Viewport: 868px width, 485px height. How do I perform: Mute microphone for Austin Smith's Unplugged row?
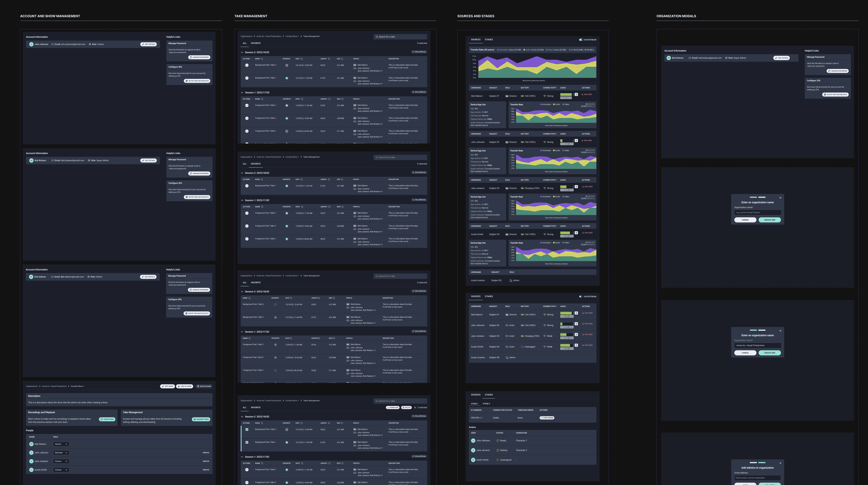[576, 345]
